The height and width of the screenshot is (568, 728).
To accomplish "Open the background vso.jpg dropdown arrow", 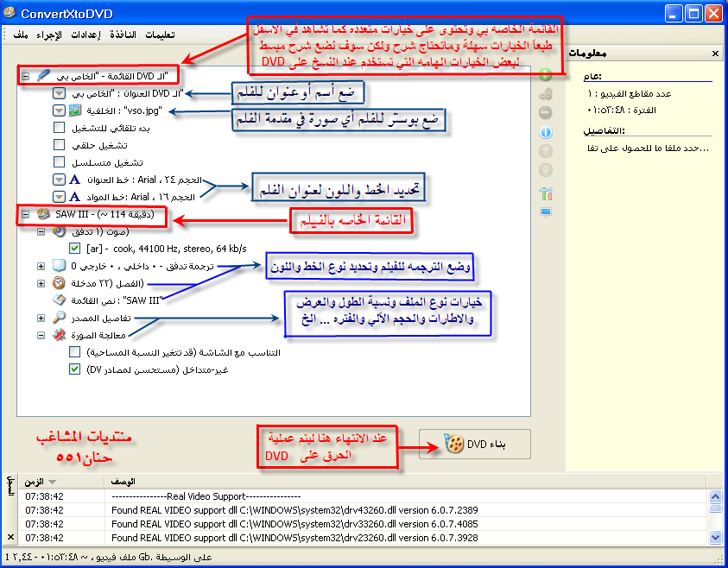I will (59, 110).
